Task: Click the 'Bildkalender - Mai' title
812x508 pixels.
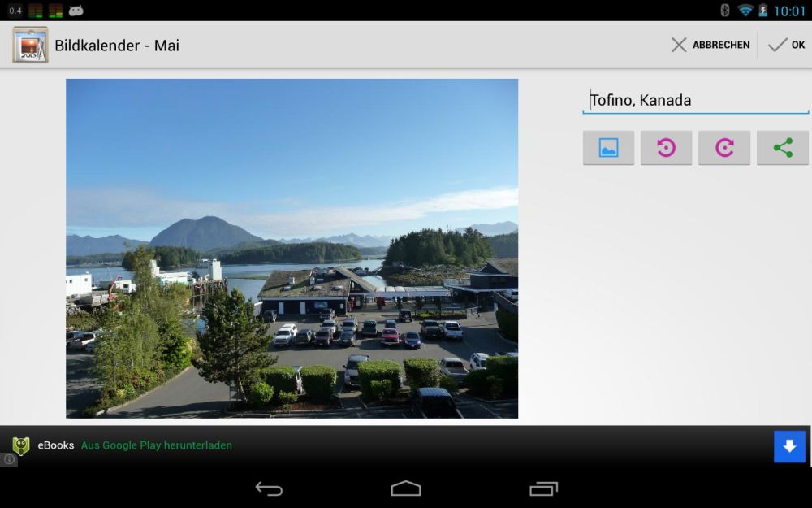Action: coord(117,46)
